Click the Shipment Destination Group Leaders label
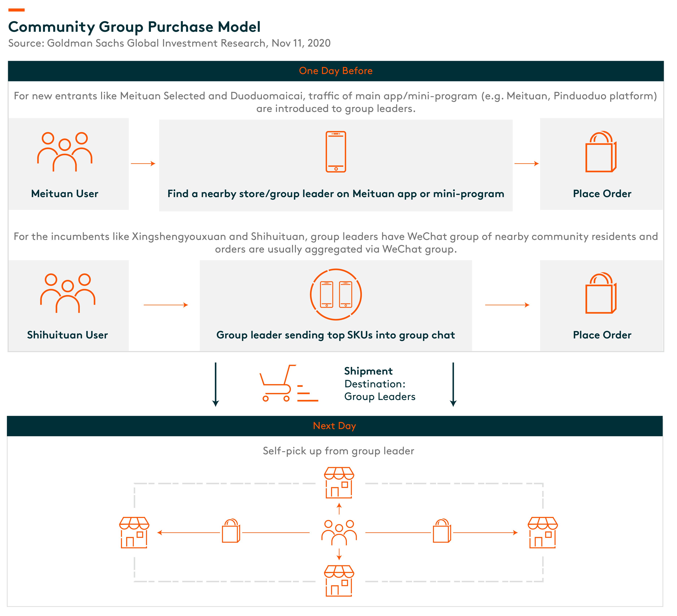 tap(380, 384)
